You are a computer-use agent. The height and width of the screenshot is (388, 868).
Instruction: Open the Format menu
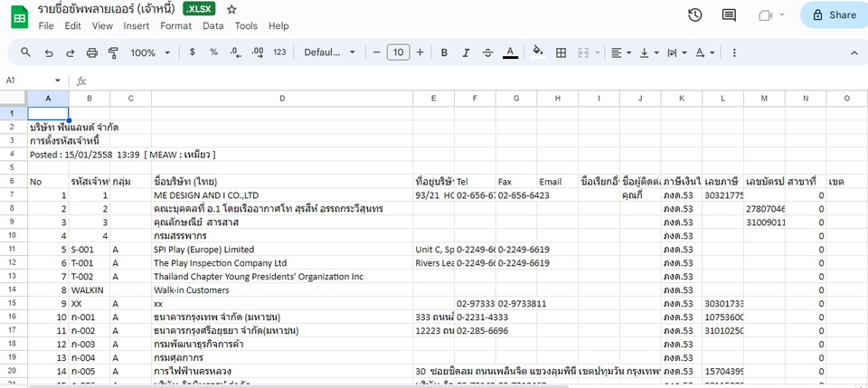[x=176, y=25]
